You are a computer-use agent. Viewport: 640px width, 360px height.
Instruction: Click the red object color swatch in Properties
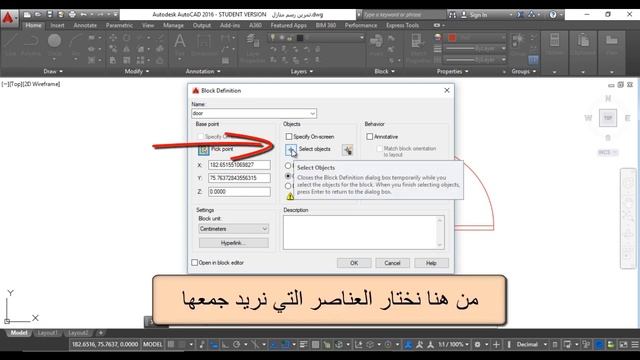tap(452, 38)
